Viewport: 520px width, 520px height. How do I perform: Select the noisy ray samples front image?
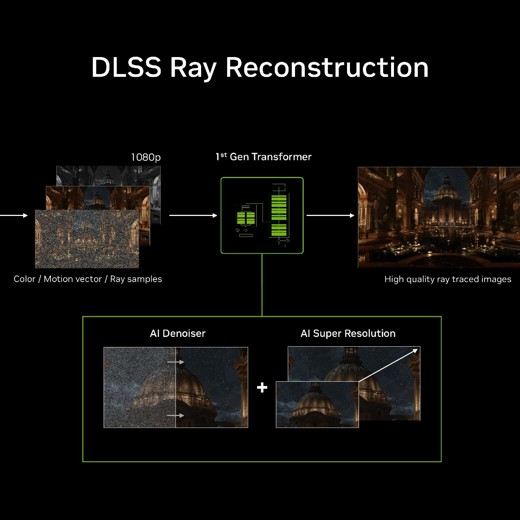click(87, 239)
